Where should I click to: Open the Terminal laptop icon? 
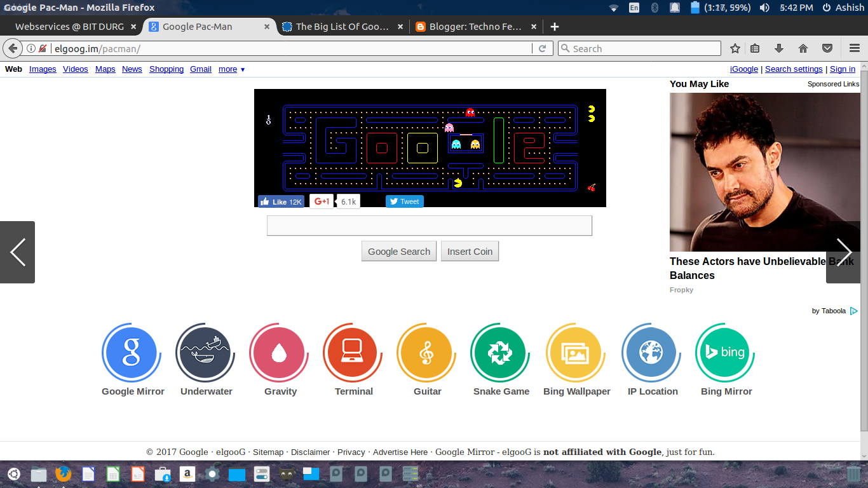[353, 353]
